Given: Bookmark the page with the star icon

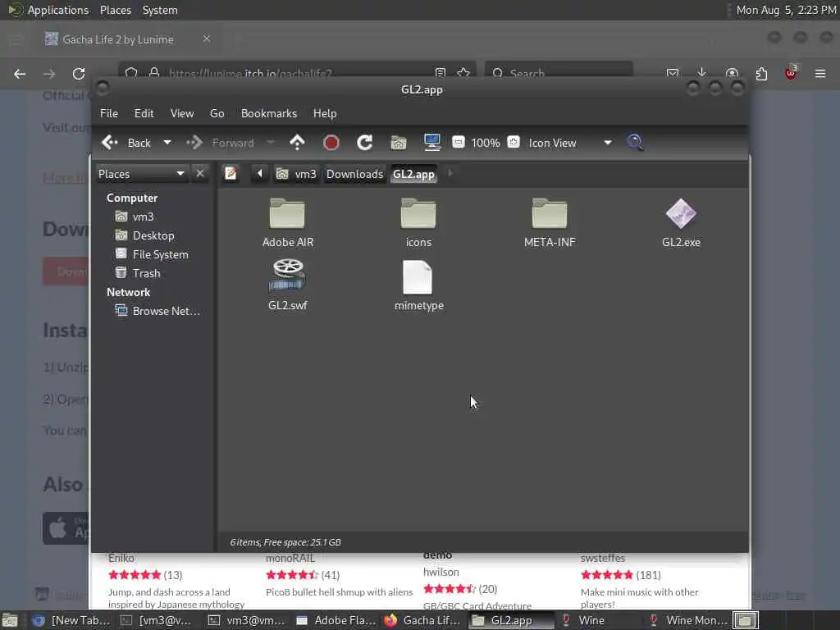Looking at the screenshot, I should [x=463, y=72].
